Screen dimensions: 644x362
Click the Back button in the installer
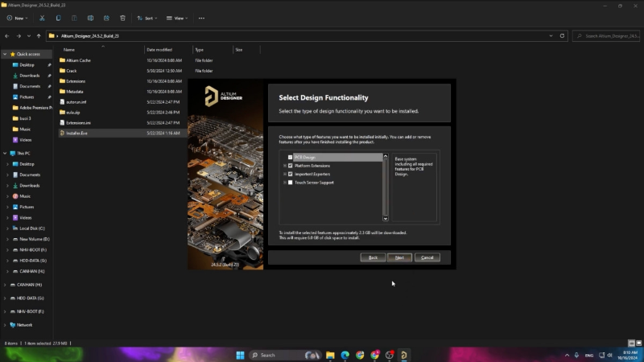[x=373, y=257]
